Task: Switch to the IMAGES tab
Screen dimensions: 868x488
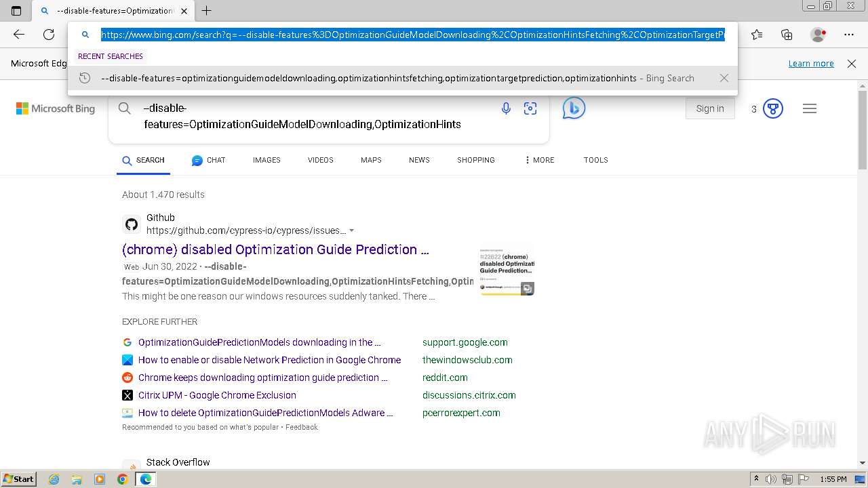Action: (267, 161)
